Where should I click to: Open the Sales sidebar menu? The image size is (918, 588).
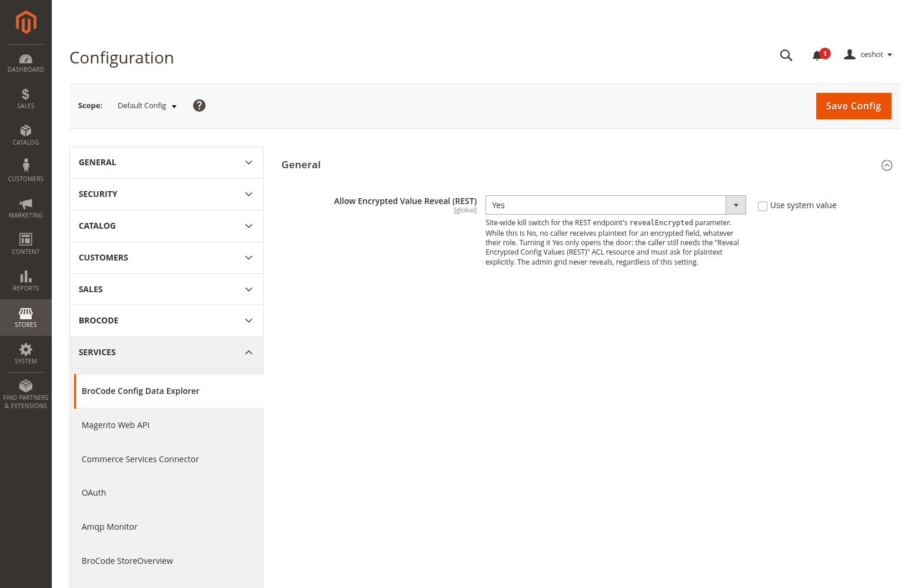(26, 99)
